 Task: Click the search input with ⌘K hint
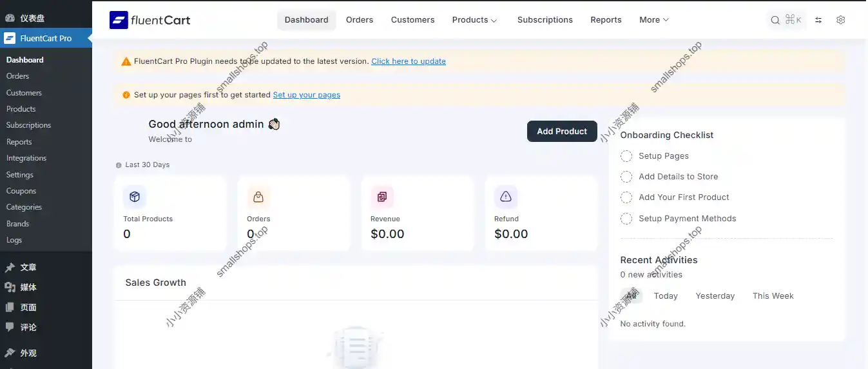[786, 20]
